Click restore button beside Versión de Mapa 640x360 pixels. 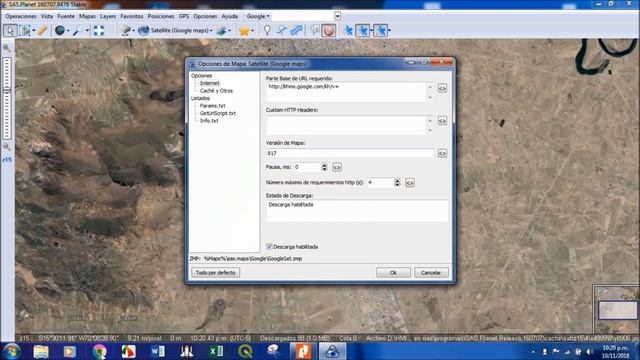(x=442, y=153)
